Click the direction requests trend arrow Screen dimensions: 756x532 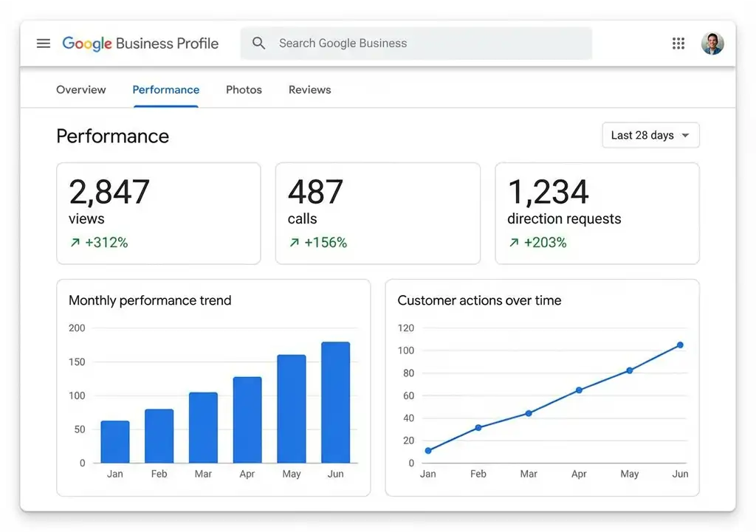click(514, 242)
